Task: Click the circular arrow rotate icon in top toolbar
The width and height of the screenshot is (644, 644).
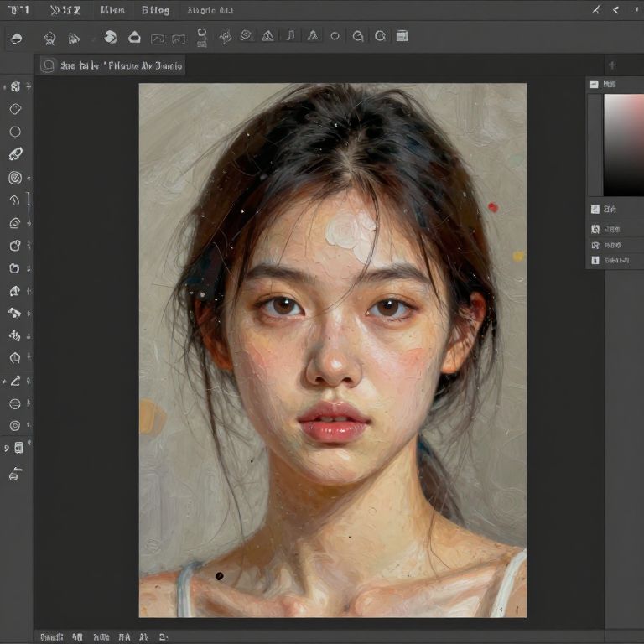Action: [x=358, y=36]
